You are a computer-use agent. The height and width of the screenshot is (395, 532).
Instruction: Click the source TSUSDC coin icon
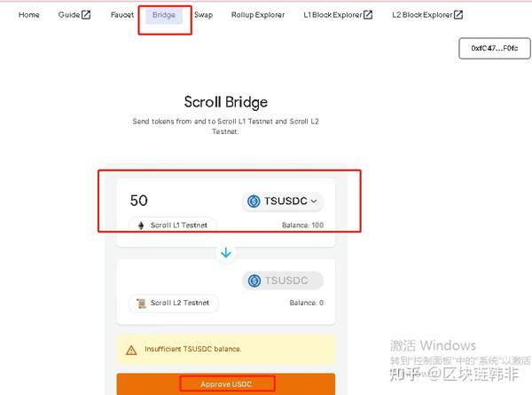254,201
